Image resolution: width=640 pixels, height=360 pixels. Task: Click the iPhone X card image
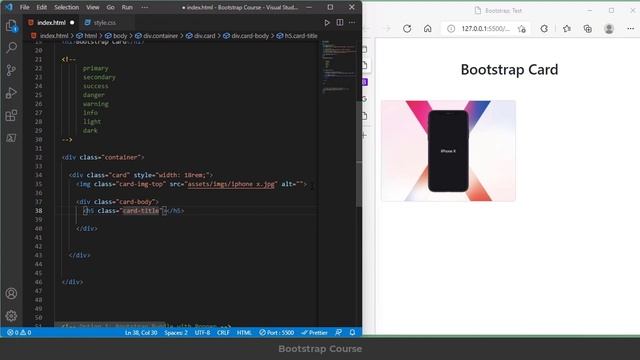tap(448, 151)
